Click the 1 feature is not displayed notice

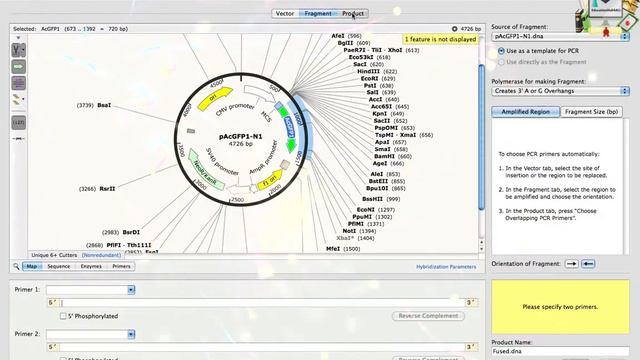pyautogui.click(x=440, y=39)
